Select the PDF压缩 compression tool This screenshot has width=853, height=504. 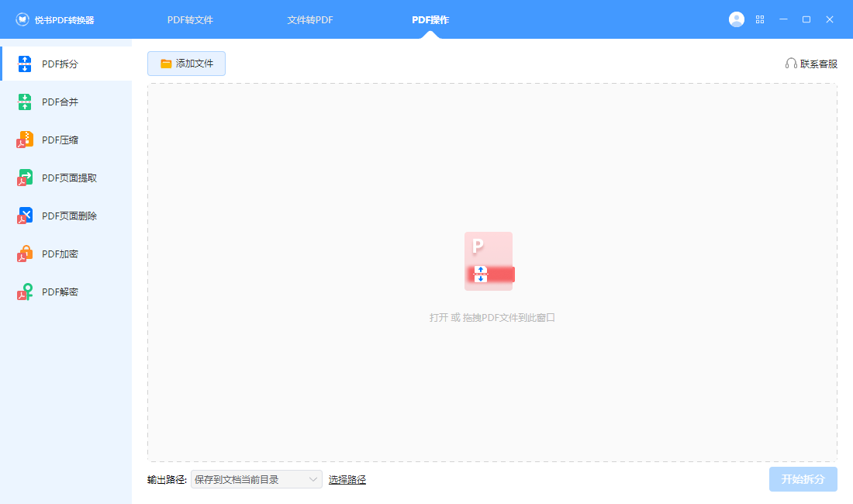pos(66,140)
